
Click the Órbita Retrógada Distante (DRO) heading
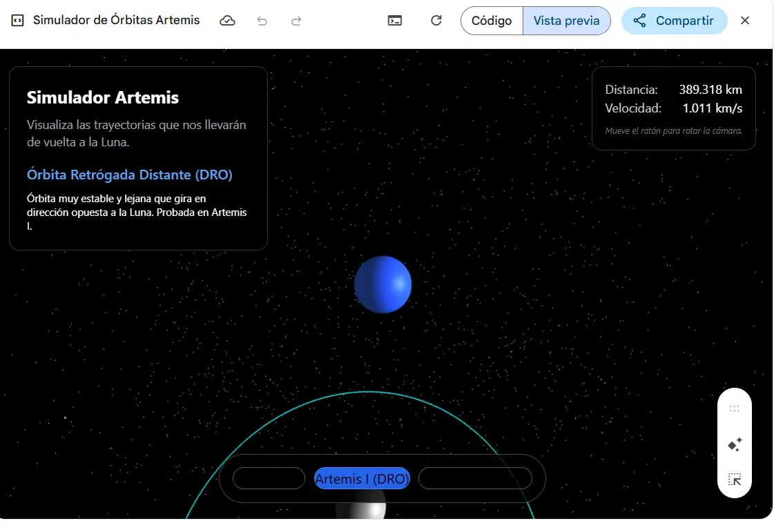(x=129, y=175)
